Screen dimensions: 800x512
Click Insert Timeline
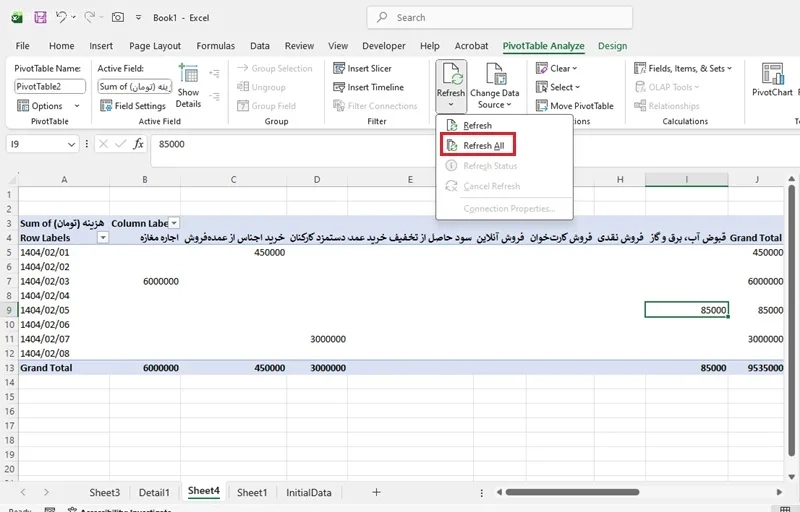point(368,87)
